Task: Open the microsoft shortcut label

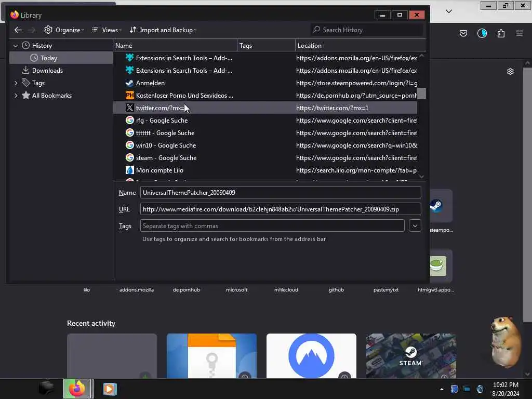Action: 236,290
